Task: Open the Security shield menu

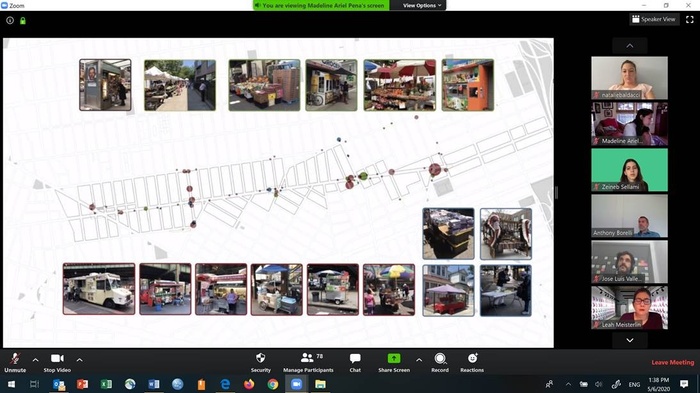Action: [261, 362]
